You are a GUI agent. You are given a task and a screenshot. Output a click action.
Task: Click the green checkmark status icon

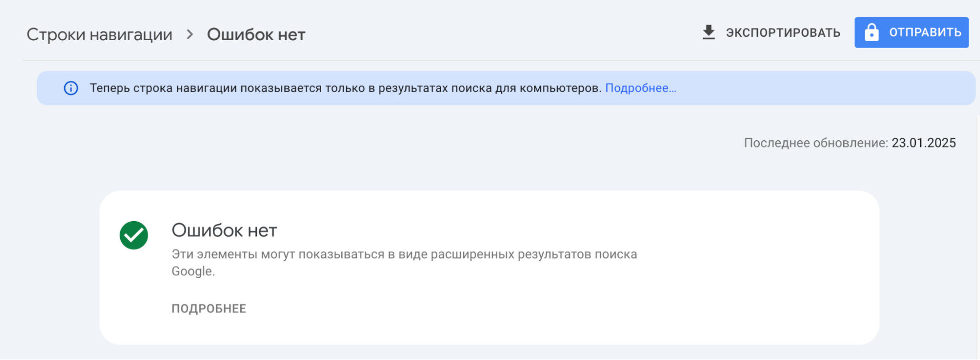[x=134, y=235]
